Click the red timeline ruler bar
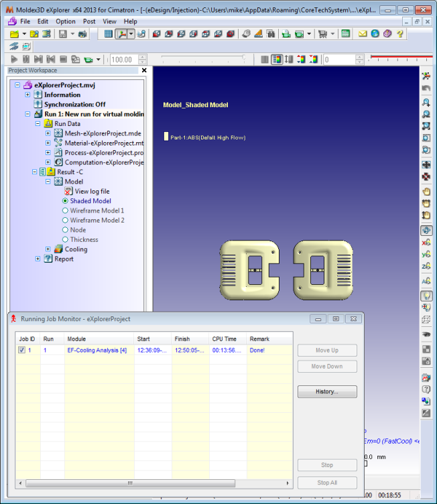Viewport: 437px width, 504px height. [401, 57]
